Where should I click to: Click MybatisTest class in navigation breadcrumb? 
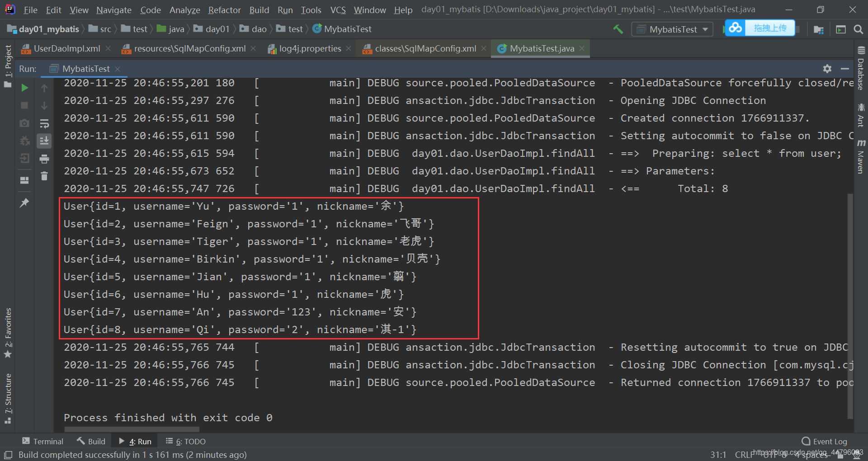tap(342, 29)
